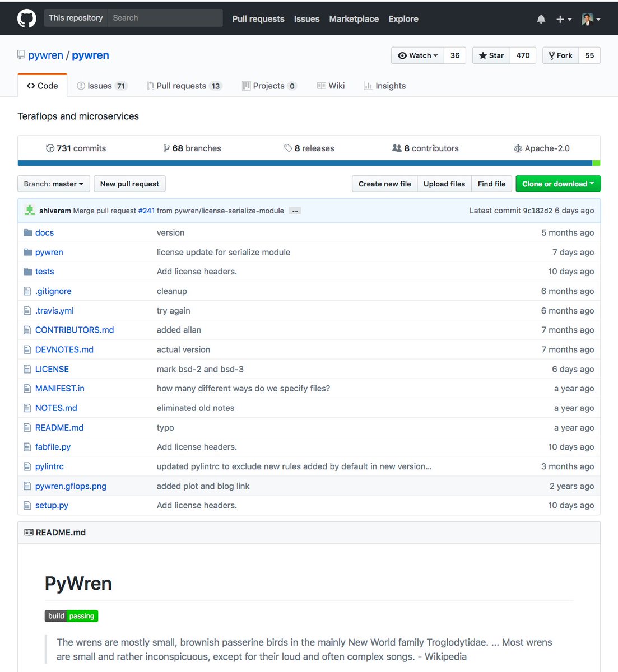The width and height of the screenshot is (618, 672).
Task: Click the build passing badge
Action: click(x=72, y=616)
